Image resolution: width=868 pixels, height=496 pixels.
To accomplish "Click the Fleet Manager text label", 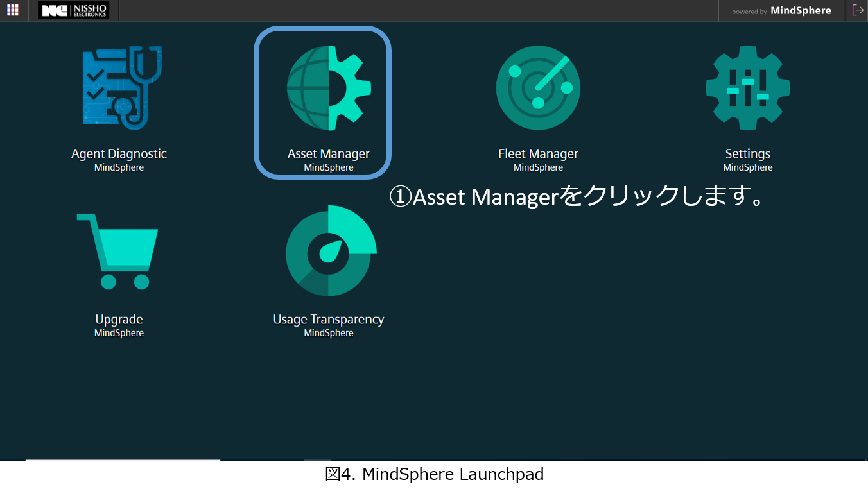I will (x=538, y=154).
